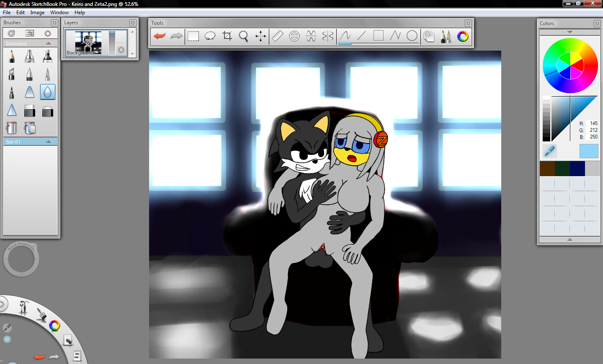Select the Oval draw style
The height and width of the screenshot is (364, 603).
pyautogui.click(x=412, y=36)
